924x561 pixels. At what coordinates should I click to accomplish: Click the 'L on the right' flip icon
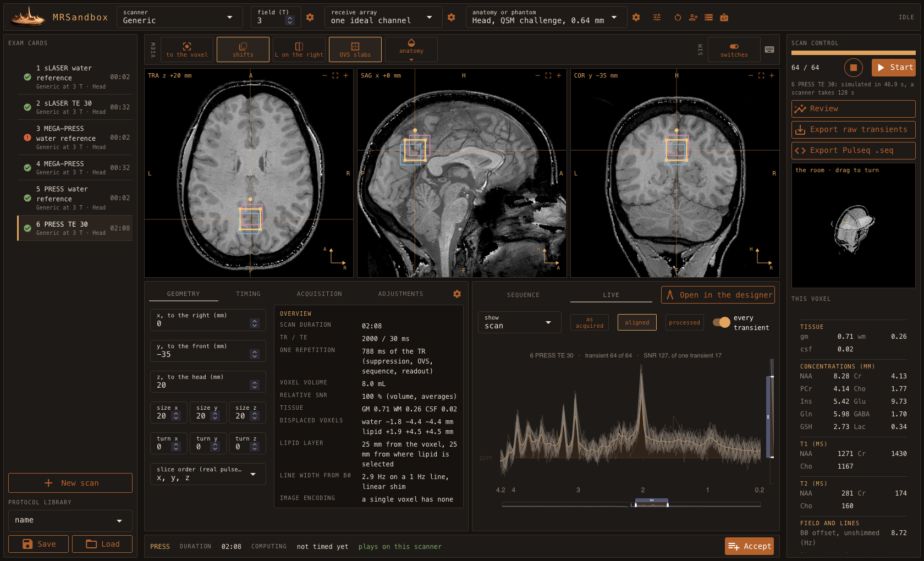299,50
